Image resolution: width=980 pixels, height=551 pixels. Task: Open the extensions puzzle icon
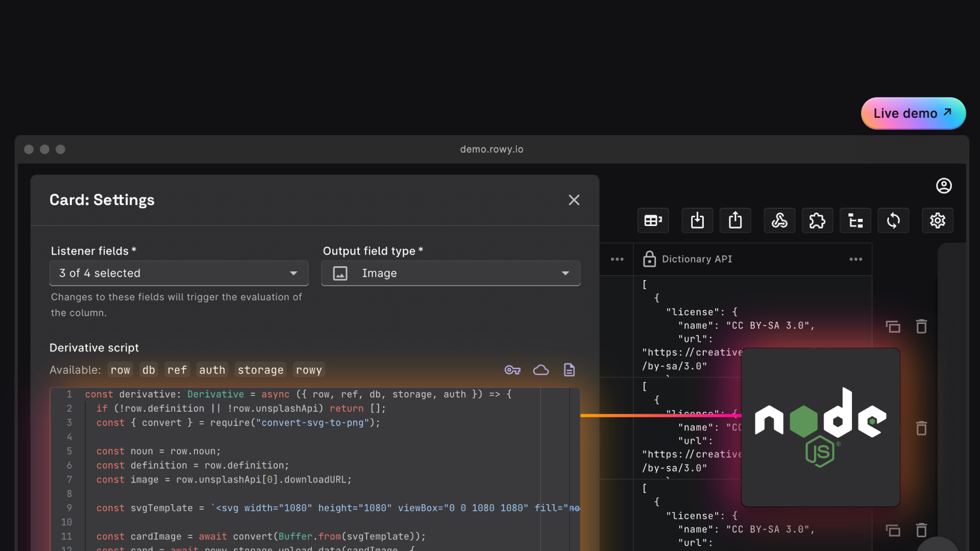click(817, 220)
